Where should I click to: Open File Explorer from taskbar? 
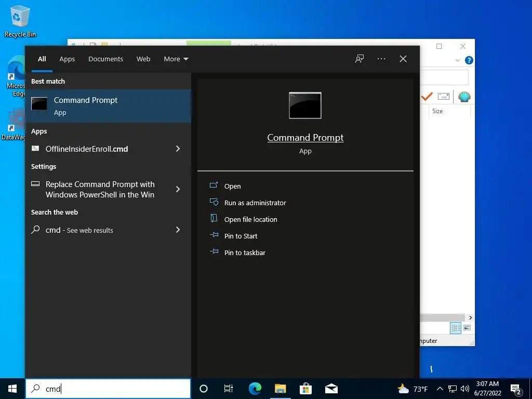[x=280, y=389]
